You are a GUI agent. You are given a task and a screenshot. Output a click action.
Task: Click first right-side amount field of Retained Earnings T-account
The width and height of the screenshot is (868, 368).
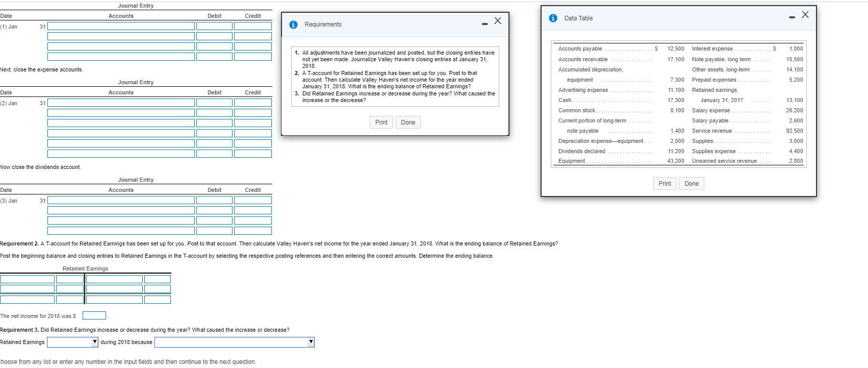(158, 279)
